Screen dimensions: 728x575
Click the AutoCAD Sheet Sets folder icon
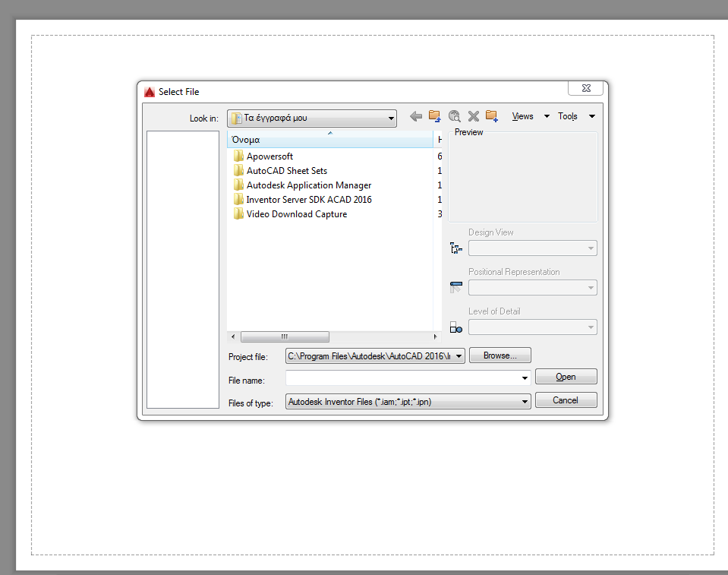(x=238, y=170)
